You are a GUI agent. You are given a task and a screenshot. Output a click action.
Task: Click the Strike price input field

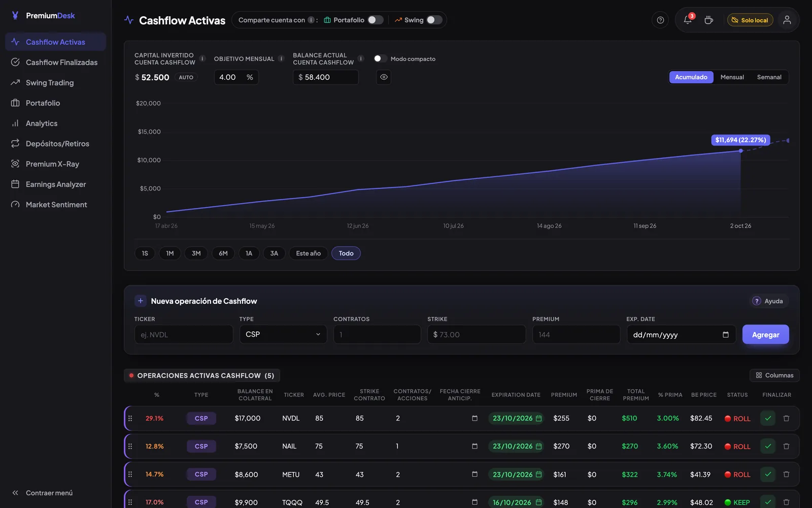point(477,334)
